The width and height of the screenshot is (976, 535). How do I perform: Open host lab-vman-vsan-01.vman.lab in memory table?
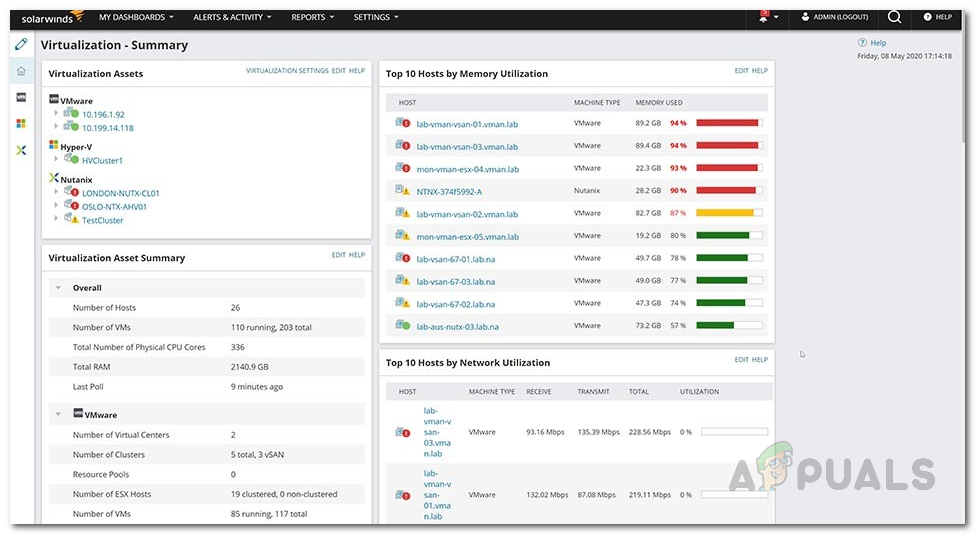pyautogui.click(x=467, y=124)
